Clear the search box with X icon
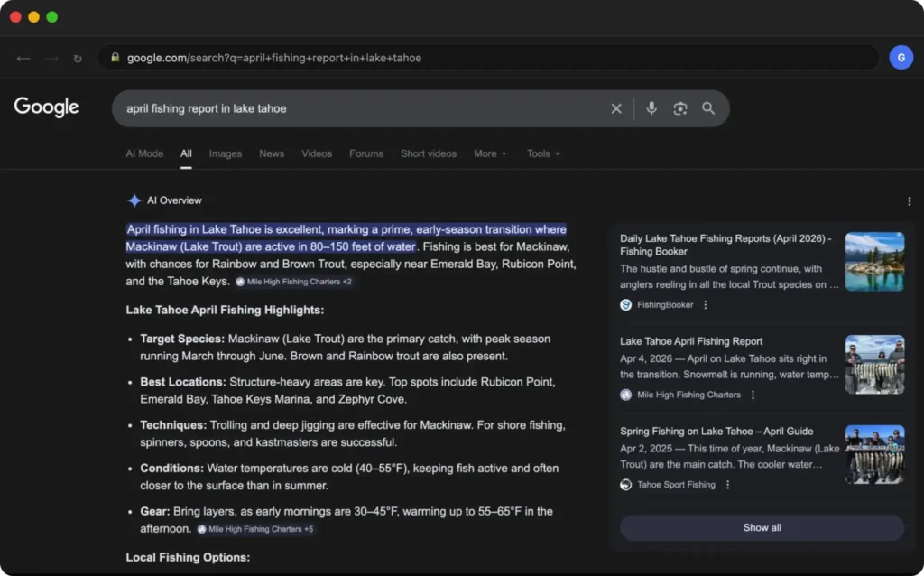 616,108
